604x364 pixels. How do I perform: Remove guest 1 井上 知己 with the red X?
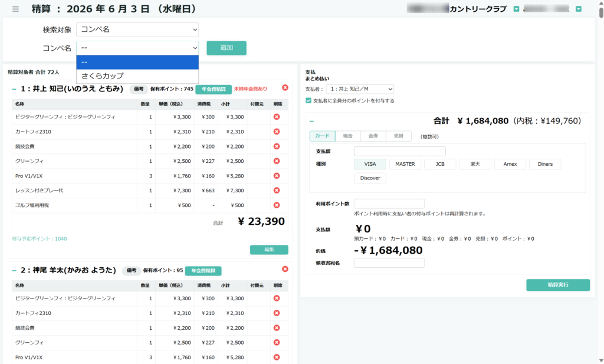[285, 88]
